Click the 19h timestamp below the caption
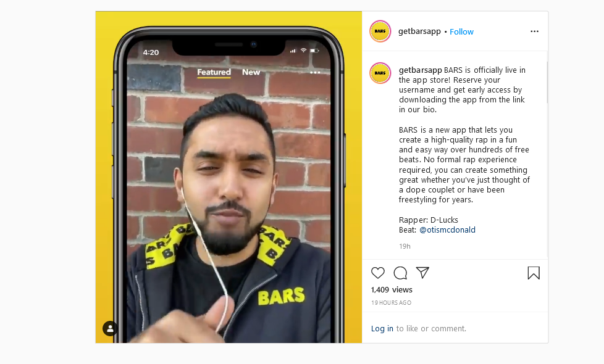Screen dimensions: 604x364 point(405,246)
